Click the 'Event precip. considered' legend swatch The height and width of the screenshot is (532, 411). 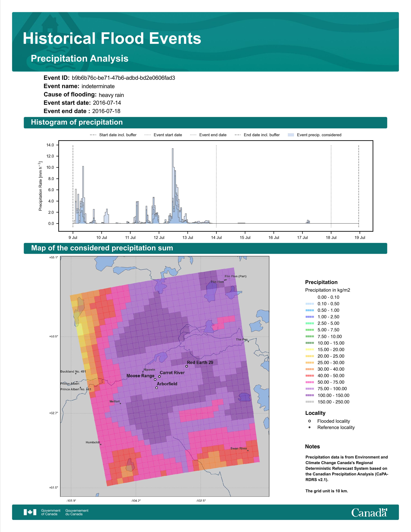[x=291, y=135]
